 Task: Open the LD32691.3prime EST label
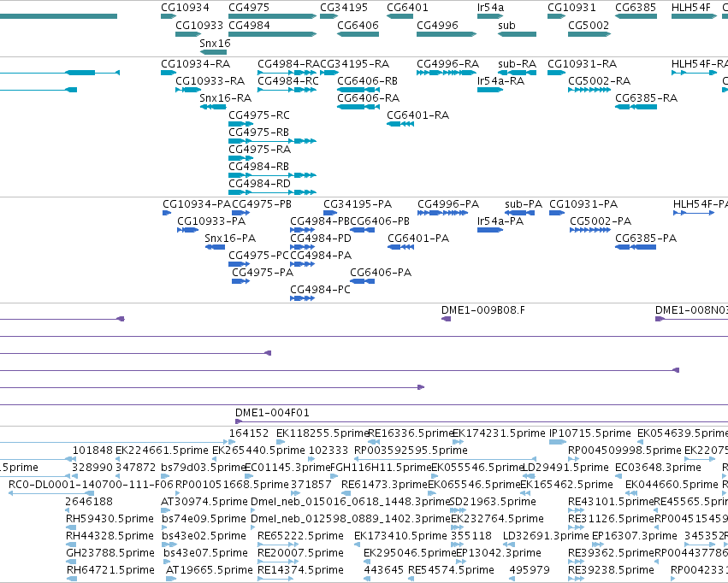point(546,536)
